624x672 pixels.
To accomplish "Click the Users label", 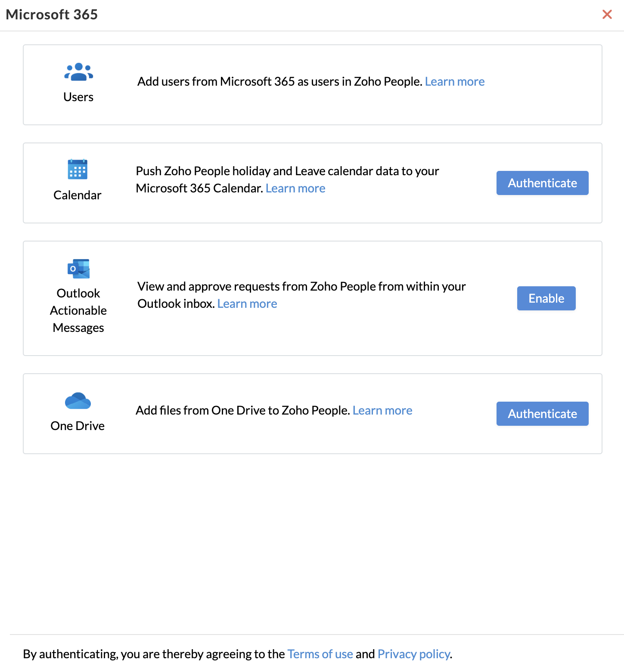I will pyautogui.click(x=78, y=97).
